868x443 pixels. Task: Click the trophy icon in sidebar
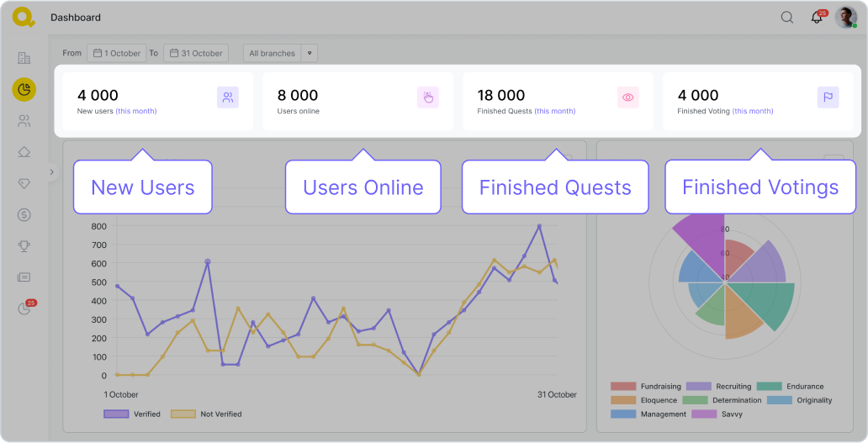coord(24,245)
